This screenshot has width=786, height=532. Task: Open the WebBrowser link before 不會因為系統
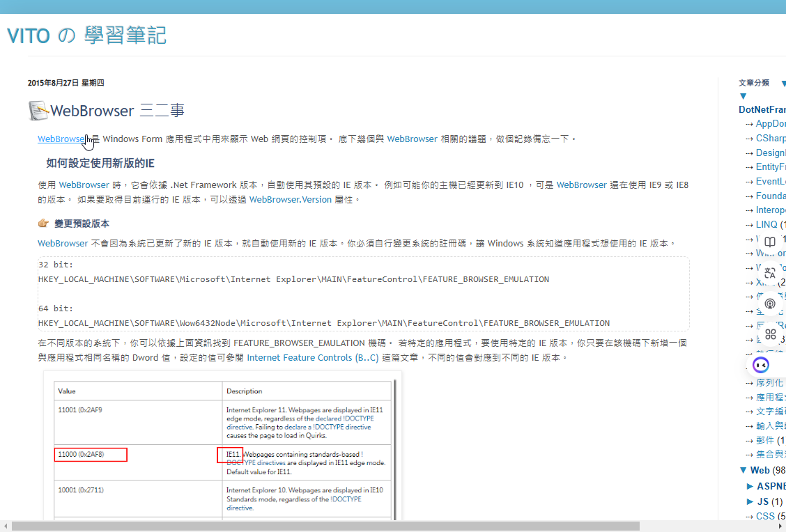pyautogui.click(x=63, y=244)
